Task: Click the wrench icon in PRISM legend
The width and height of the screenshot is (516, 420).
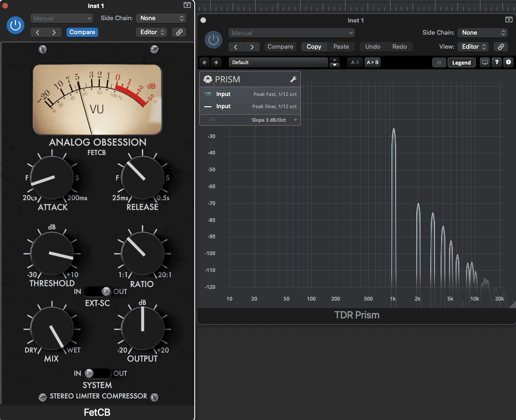Action: pyautogui.click(x=294, y=80)
